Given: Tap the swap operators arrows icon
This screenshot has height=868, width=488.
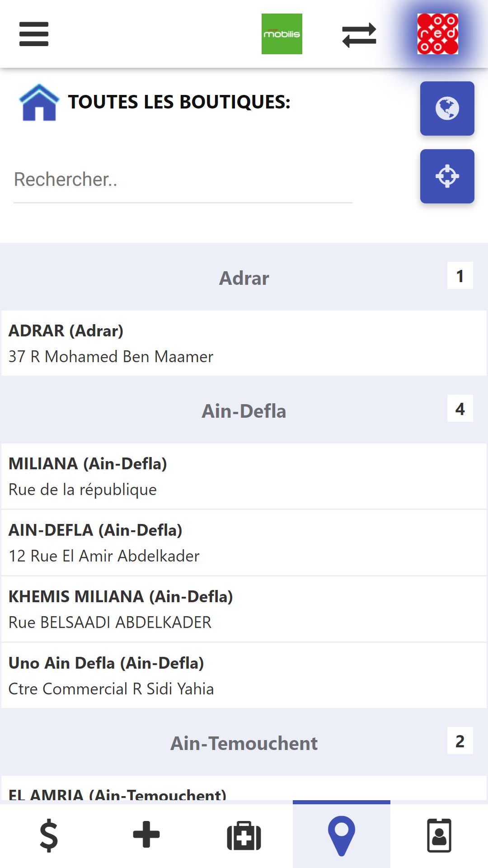Looking at the screenshot, I should click(x=359, y=35).
